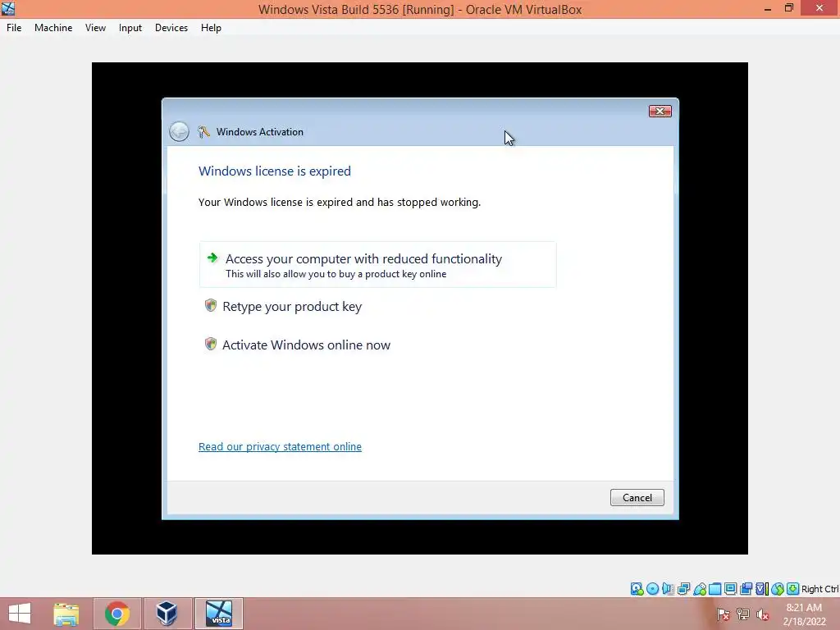
Task: Click the shield icon beside Activate Windows online
Action: (211, 344)
